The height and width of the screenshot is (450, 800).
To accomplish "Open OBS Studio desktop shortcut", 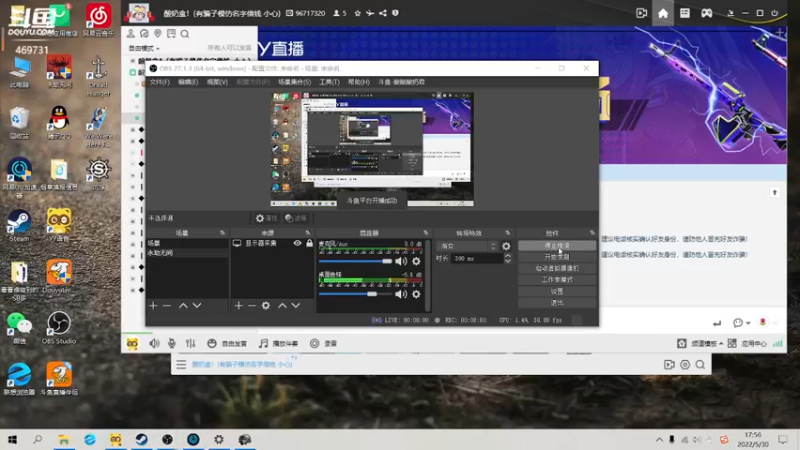I will point(59,328).
